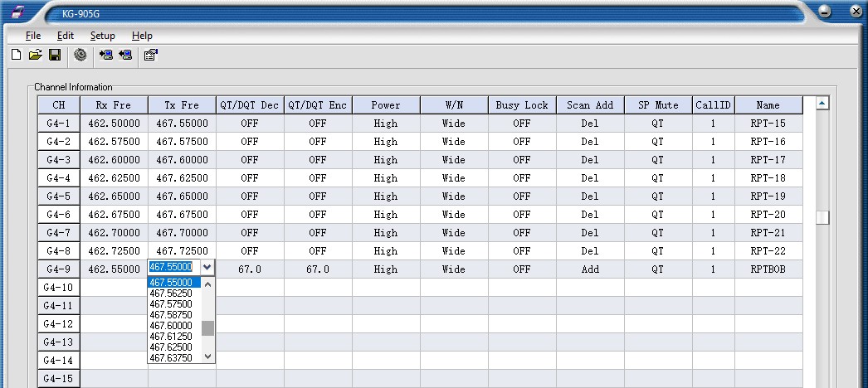Click CallID cell 1 in row G4-6
This screenshot has height=388, width=868.
(x=714, y=215)
